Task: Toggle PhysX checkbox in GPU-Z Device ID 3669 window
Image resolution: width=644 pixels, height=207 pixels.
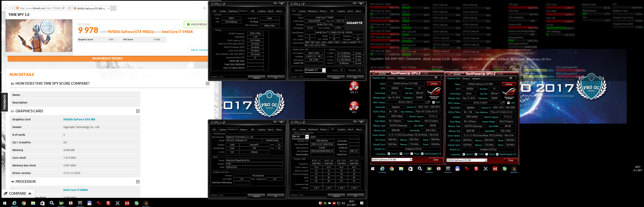Action: (x=486, y=154)
